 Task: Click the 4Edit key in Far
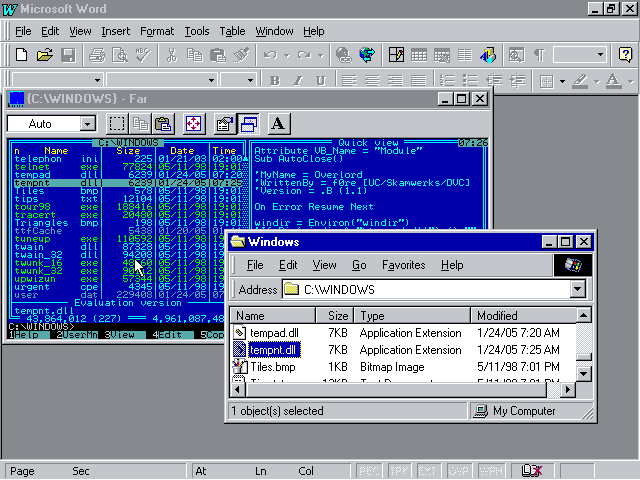(x=173, y=335)
